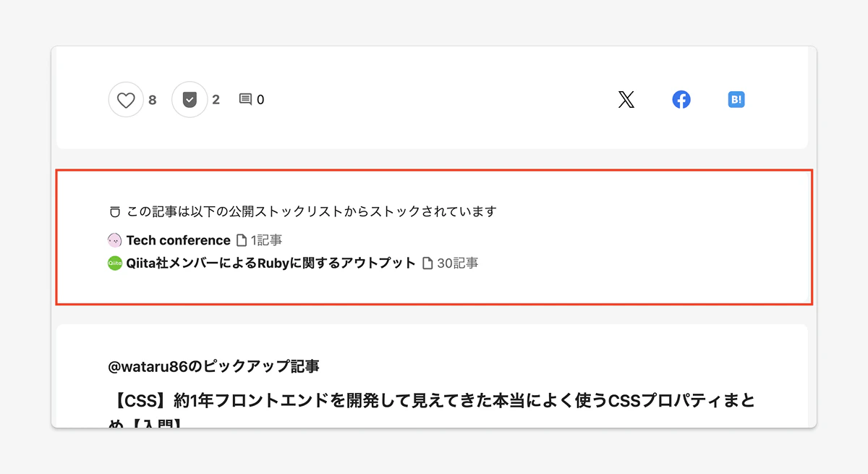Click the Tech conference list avatar icon
This screenshot has width=868, height=474.
coord(114,239)
